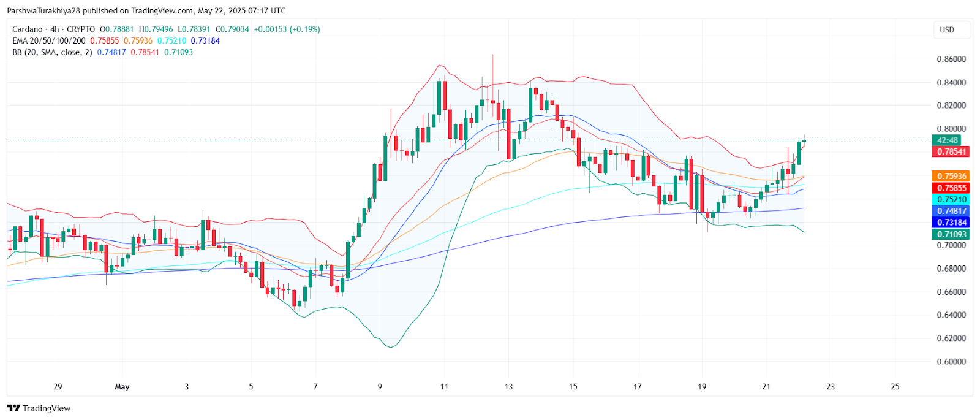Click the 0.80000 level on price axis
980x420 pixels.
click(951, 129)
